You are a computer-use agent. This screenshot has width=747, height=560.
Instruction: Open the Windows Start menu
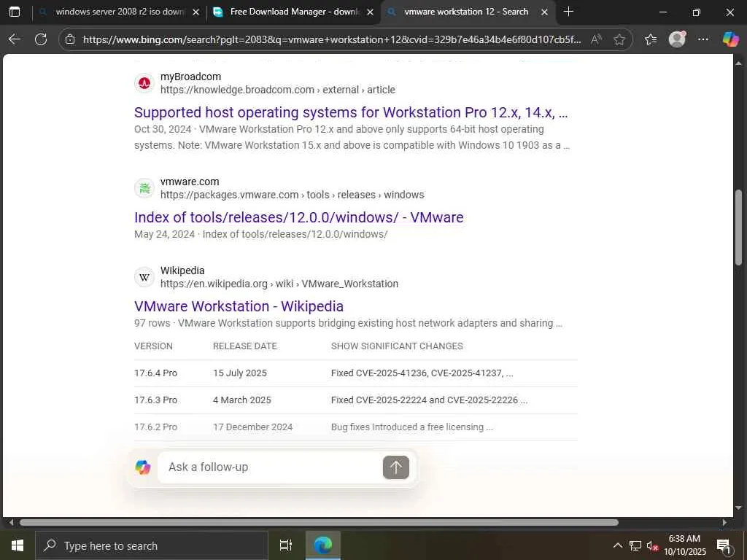18,545
